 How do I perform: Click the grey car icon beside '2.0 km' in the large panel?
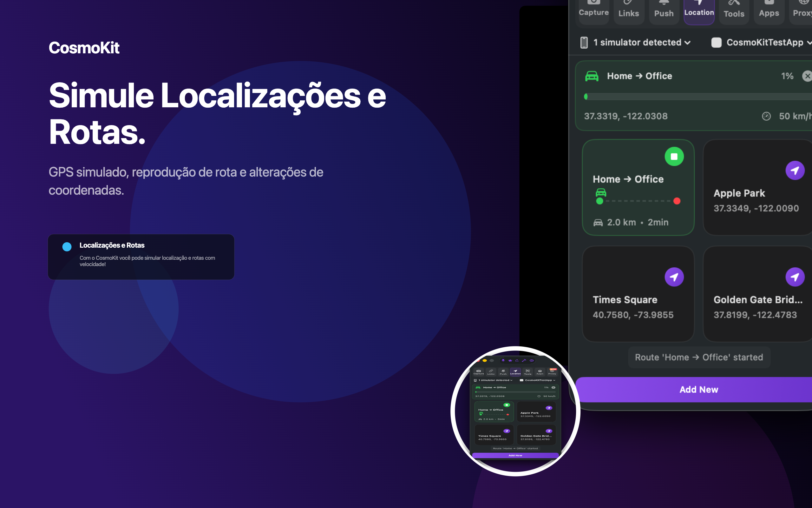tap(598, 223)
